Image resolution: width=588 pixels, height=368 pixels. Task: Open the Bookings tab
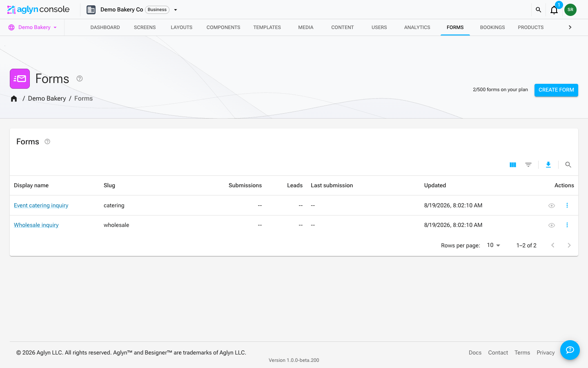492,27
